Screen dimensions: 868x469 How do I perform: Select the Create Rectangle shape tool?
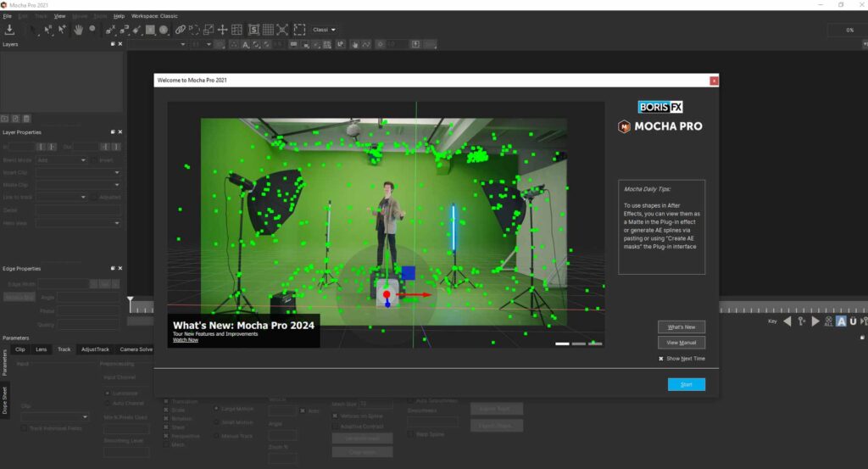point(150,30)
